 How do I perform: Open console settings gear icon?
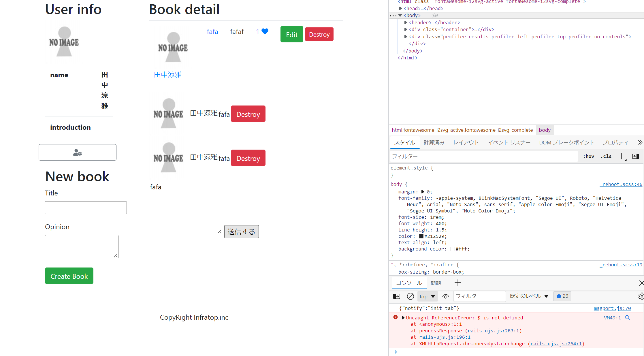coord(641,296)
